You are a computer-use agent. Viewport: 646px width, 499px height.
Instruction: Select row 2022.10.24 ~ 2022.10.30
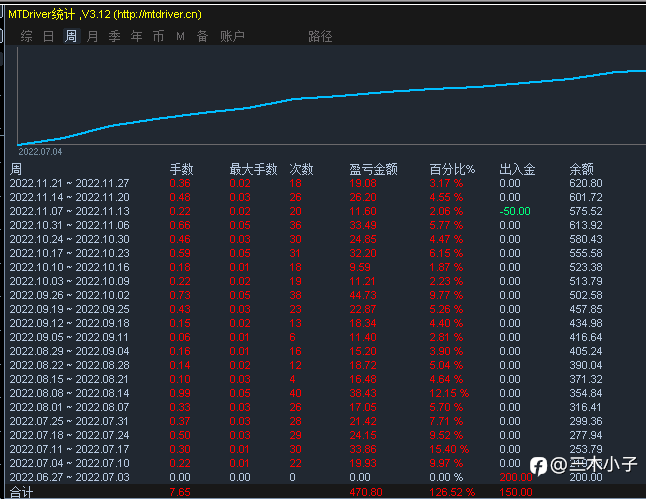coord(306,239)
